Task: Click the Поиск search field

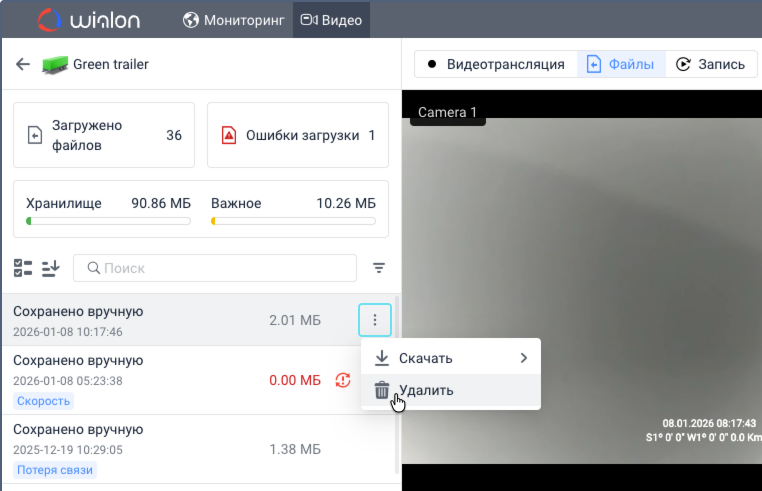Action: pyautogui.click(x=215, y=268)
